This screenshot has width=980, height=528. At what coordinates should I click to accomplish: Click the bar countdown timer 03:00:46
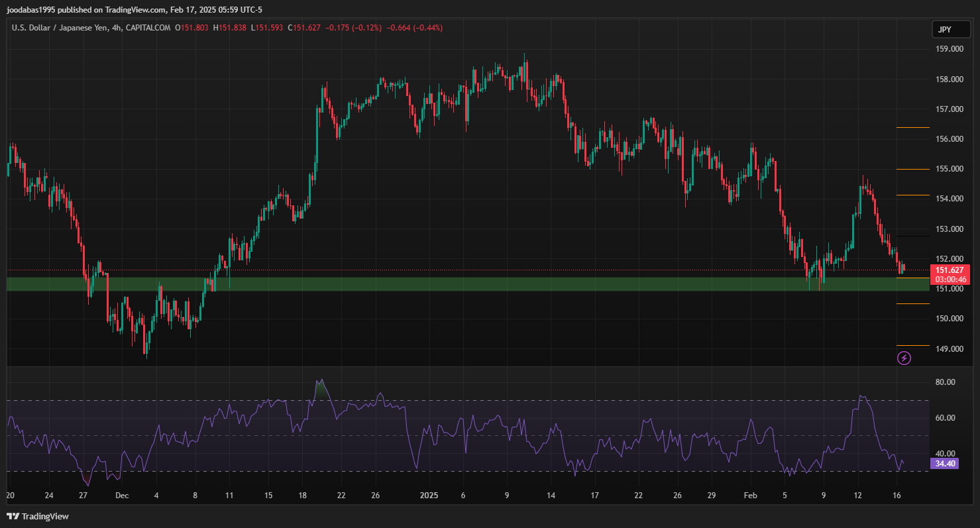(x=951, y=280)
